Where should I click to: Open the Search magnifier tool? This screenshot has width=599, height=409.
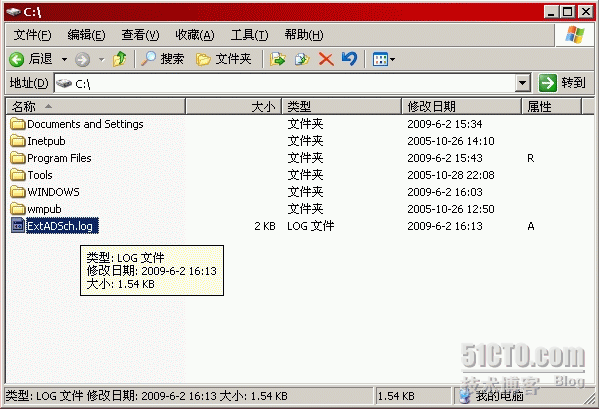pos(162,59)
